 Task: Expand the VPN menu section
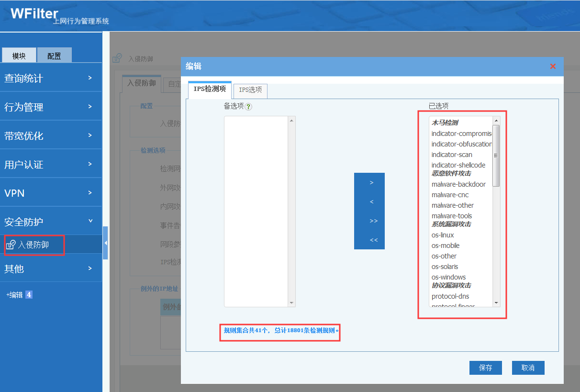[50, 193]
